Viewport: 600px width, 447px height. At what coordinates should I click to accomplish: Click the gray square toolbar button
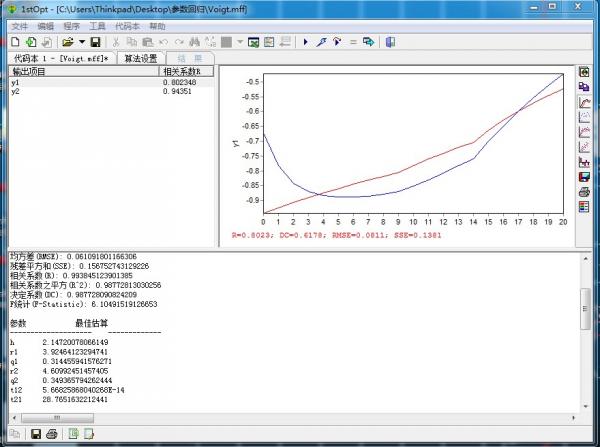pos(227,42)
